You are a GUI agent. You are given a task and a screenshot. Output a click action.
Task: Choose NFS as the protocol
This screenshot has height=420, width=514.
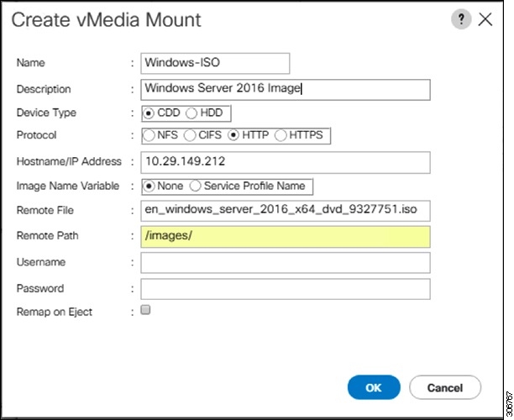click(x=149, y=135)
